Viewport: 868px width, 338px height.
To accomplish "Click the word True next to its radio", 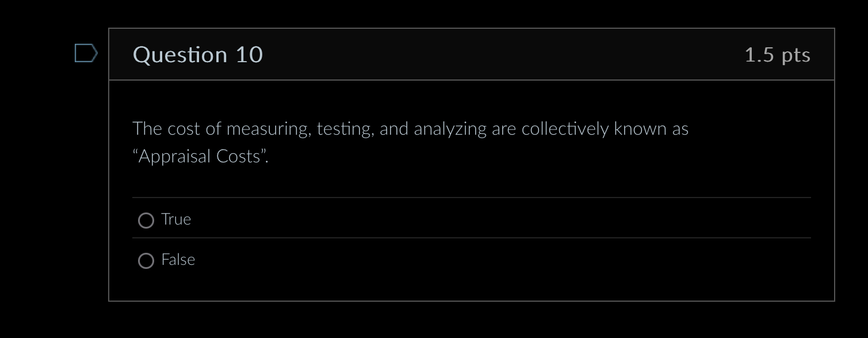I will (175, 219).
